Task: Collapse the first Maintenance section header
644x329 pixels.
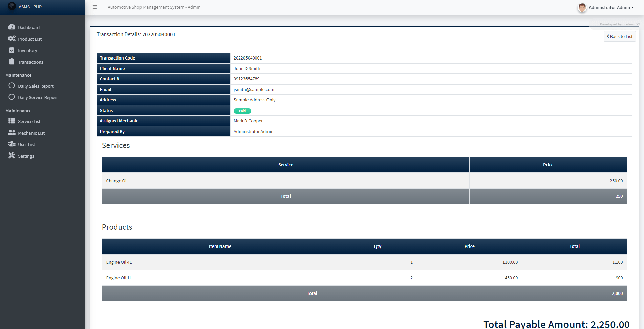Action: [x=18, y=75]
